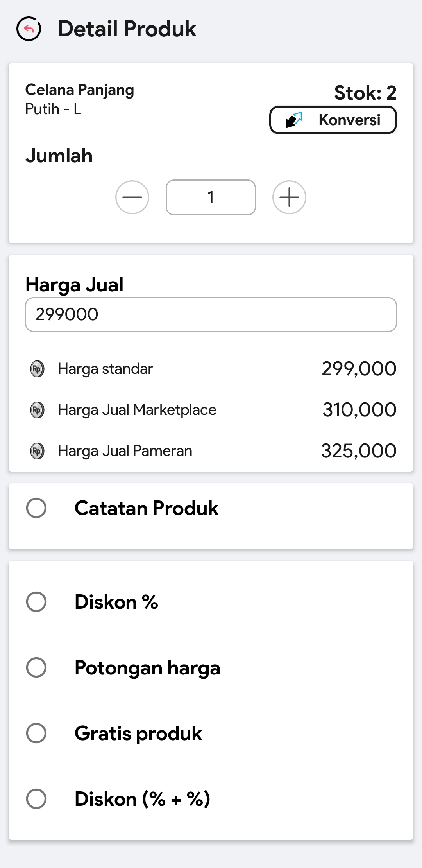The image size is (422, 868).
Task: Tap the Harga Jual Marketplace coin icon
Action: click(x=37, y=410)
